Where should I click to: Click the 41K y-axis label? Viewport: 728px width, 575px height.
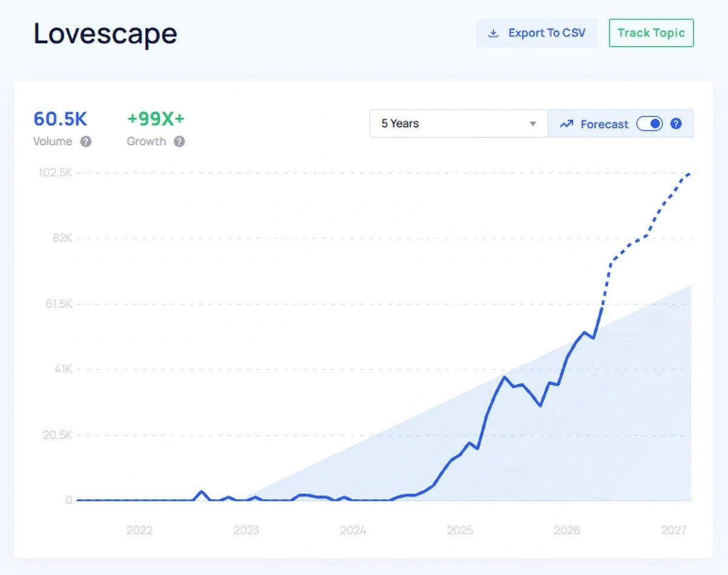pyautogui.click(x=62, y=369)
